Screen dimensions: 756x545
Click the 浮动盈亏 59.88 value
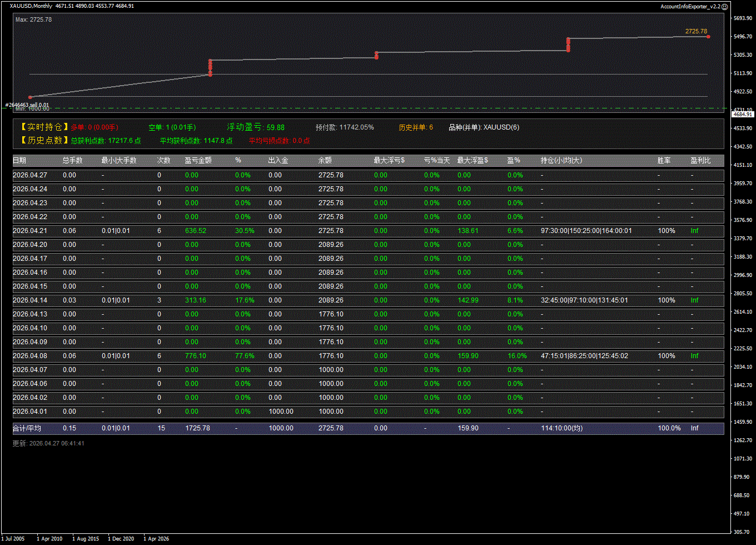click(275, 127)
